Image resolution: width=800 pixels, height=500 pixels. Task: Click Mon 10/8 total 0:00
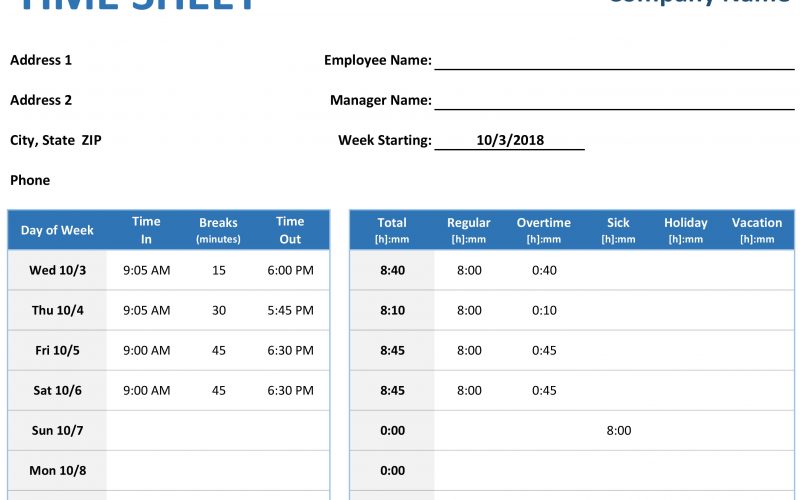click(x=392, y=470)
